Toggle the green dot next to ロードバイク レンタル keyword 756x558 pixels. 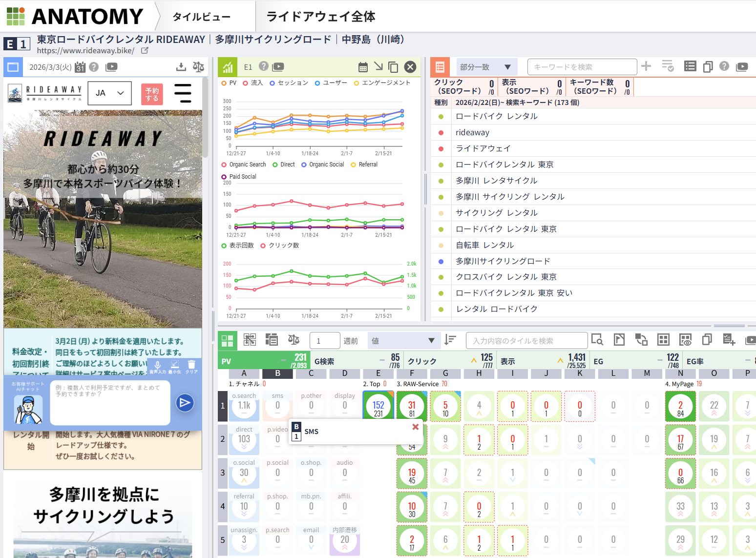(x=441, y=116)
